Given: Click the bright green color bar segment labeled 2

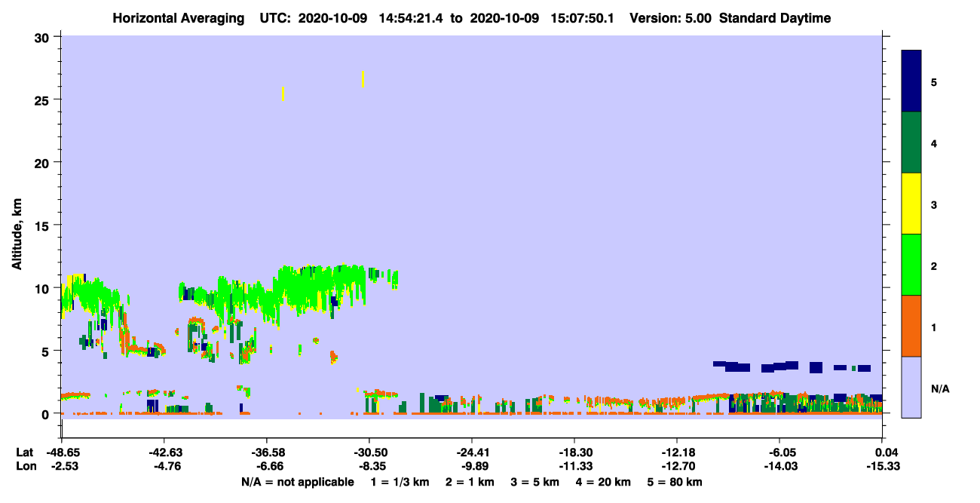Looking at the screenshot, I should [911, 265].
